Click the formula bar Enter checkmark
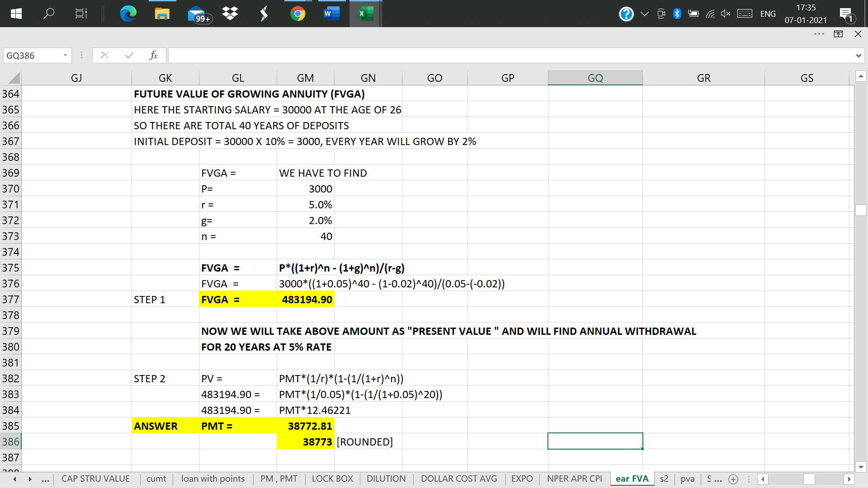The image size is (868, 488). click(129, 55)
